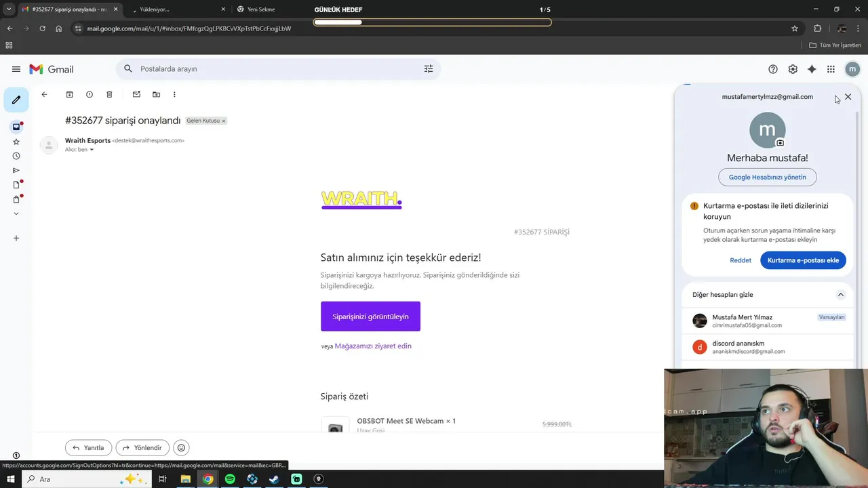This screenshot has width=868, height=488.
Task: Click Google Hesabınızı yönetin button
Action: click(x=768, y=177)
